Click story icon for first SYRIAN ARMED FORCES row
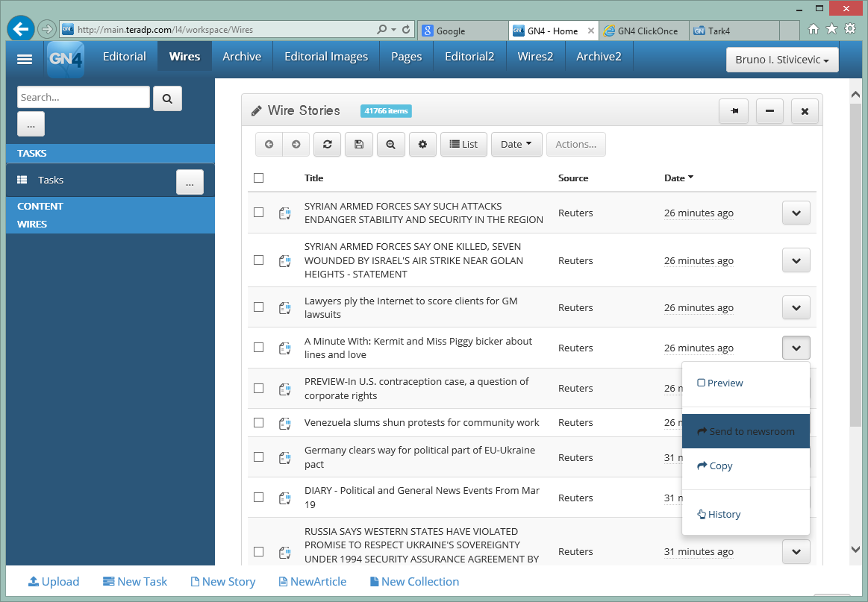 tap(285, 213)
